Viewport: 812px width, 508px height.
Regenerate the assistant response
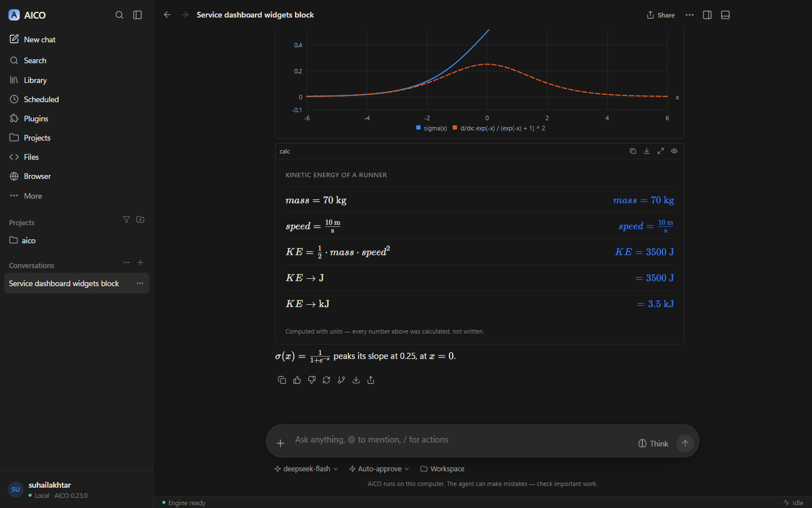pyautogui.click(x=326, y=380)
